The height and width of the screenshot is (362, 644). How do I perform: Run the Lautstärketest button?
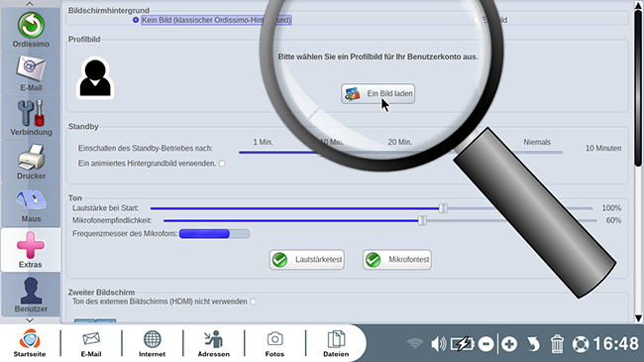point(307,260)
